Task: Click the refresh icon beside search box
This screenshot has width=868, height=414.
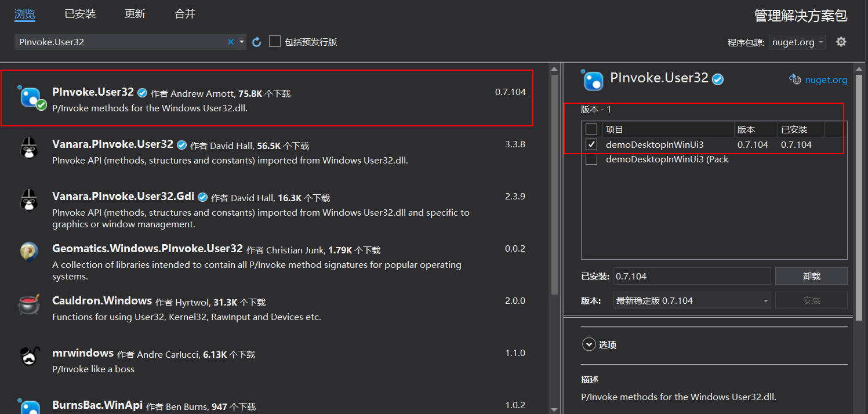Action: [257, 42]
